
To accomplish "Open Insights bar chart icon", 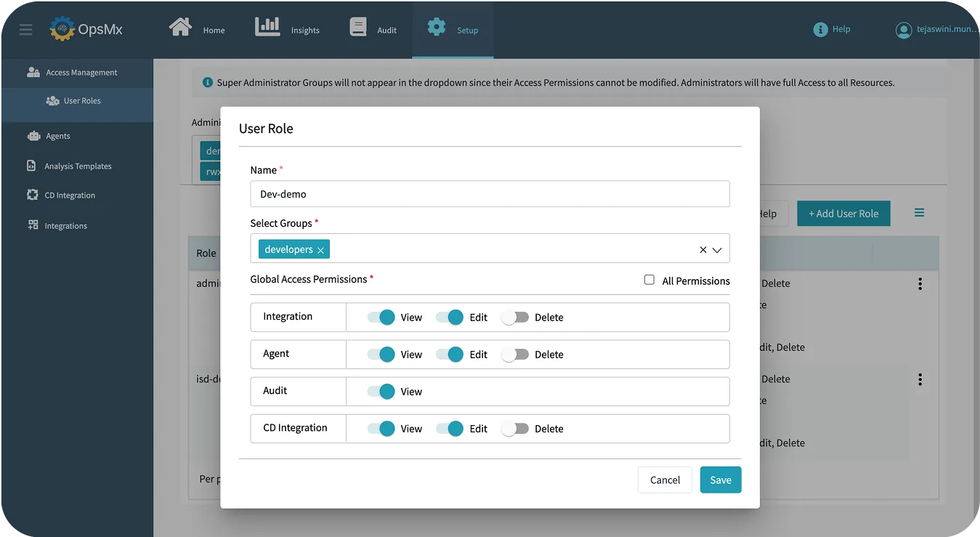I will pos(267,28).
